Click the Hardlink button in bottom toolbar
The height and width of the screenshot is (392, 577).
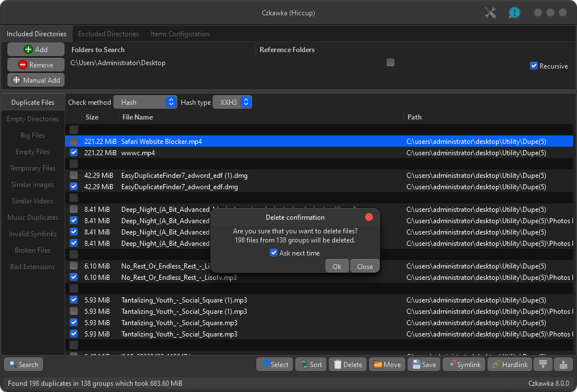510,364
